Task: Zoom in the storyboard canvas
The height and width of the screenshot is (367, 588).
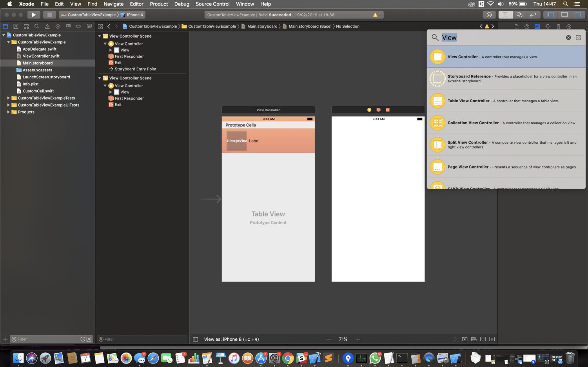Action: pos(358,339)
